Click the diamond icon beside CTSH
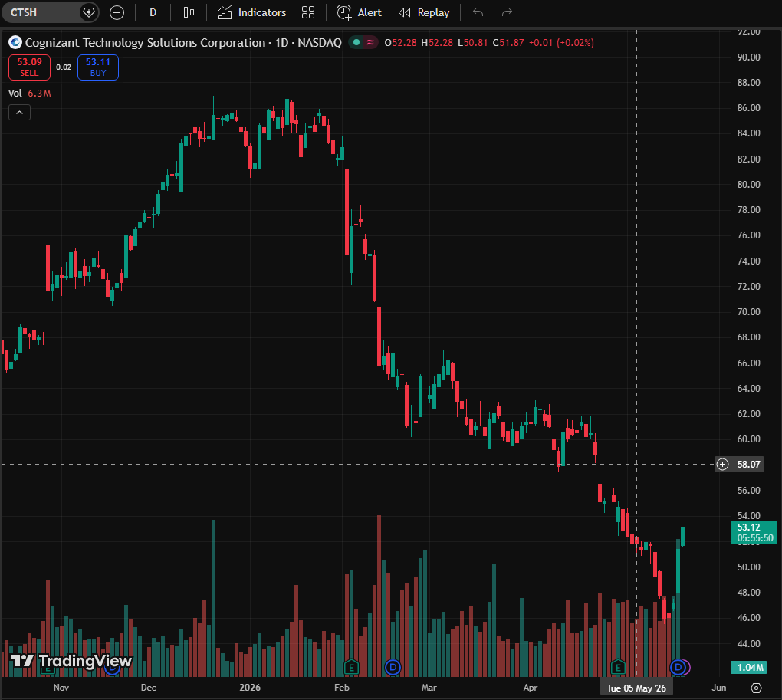 pos(89,12)
